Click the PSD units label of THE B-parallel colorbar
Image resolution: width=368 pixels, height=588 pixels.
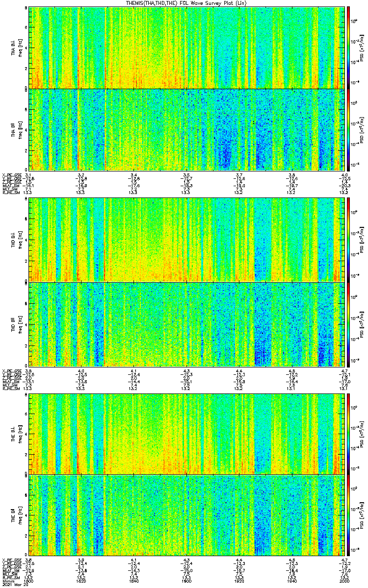point(363,515)
